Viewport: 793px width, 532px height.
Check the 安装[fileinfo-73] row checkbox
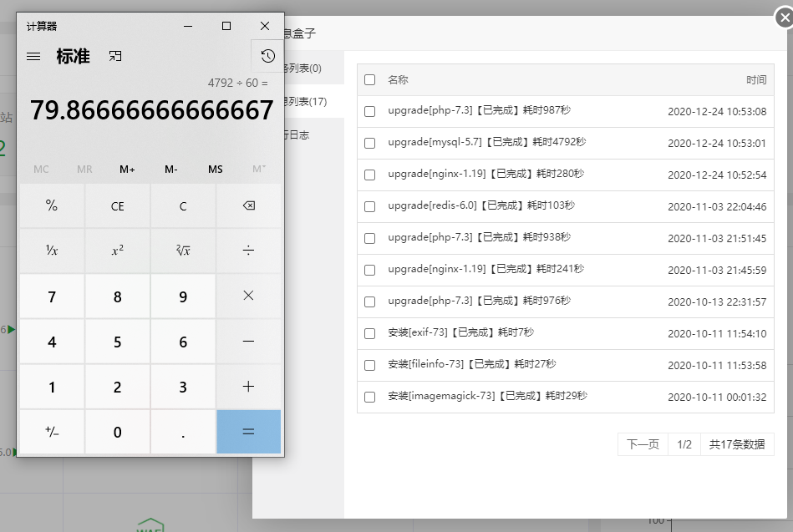369,365
